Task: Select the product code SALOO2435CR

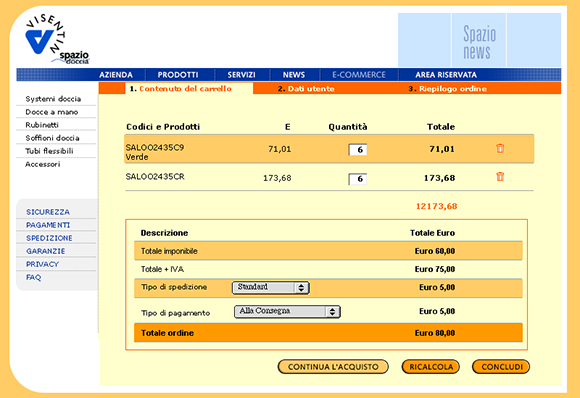Action: 155,176
